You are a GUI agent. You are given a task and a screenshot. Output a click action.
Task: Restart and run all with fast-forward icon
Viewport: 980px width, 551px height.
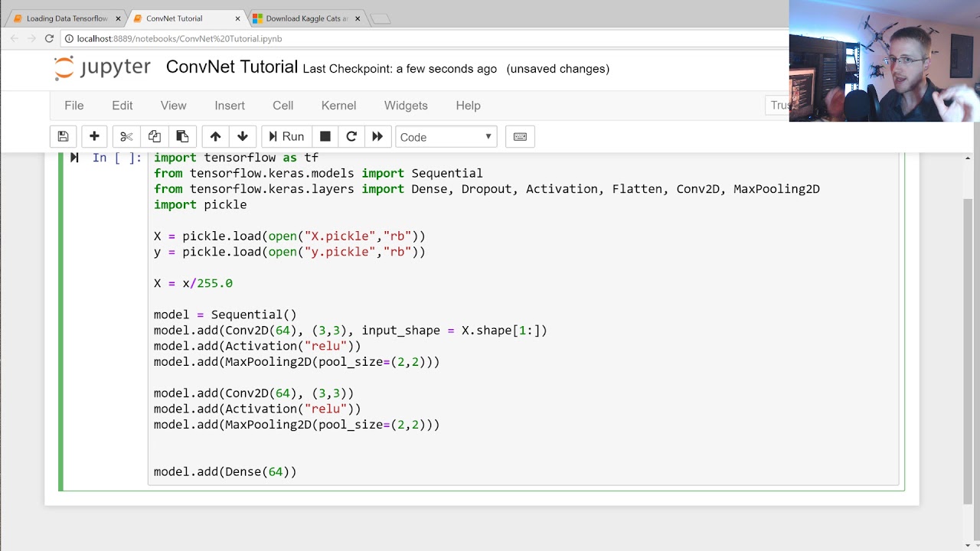click(x=377, y=137)
